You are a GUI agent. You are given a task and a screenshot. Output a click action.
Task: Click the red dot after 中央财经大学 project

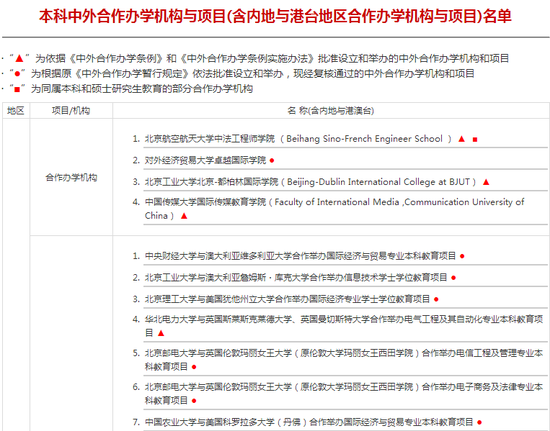point(462,256)
